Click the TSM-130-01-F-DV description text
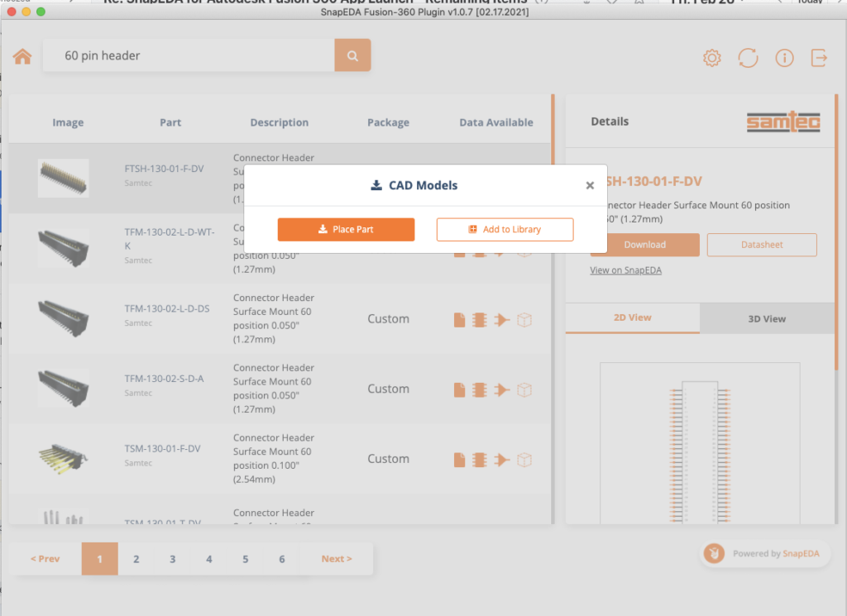847x616 pixels. tap(274, 458)
